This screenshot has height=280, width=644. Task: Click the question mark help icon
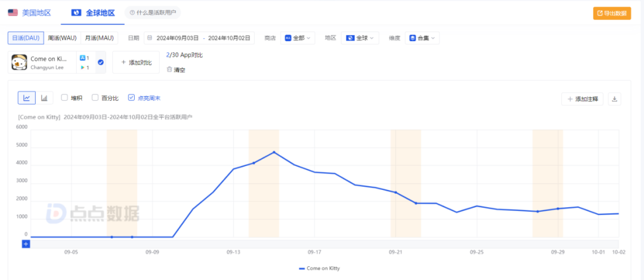[x=132, y=13]
